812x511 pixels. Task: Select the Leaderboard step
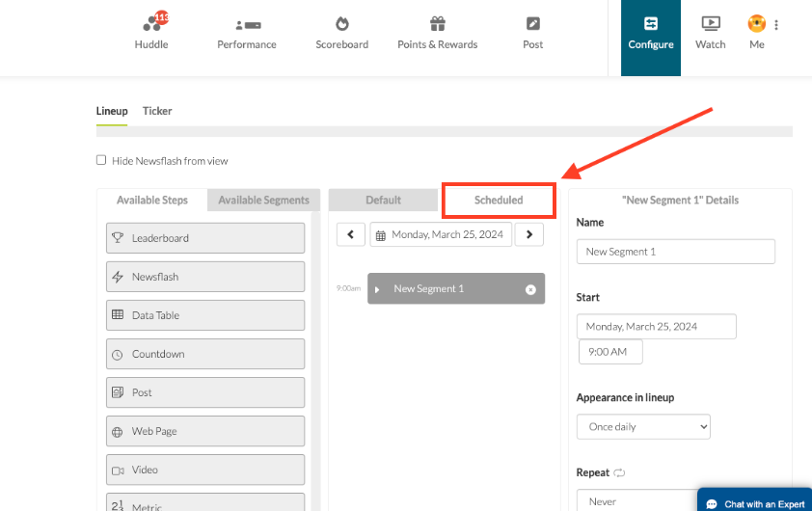coord(205,238)
